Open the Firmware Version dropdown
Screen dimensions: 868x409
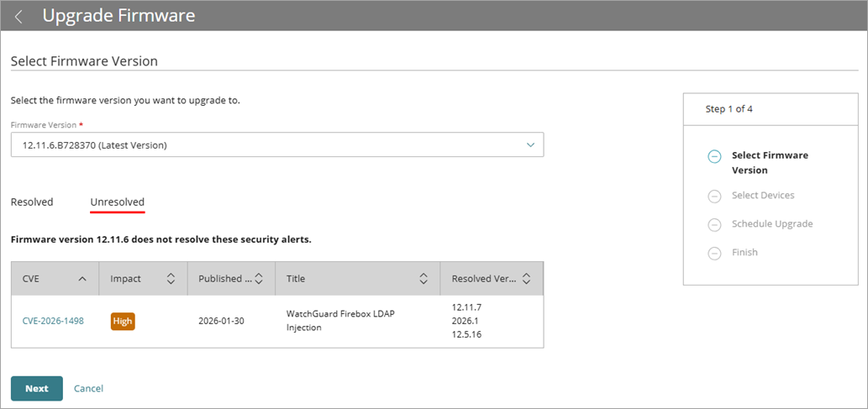pos(277,145)
